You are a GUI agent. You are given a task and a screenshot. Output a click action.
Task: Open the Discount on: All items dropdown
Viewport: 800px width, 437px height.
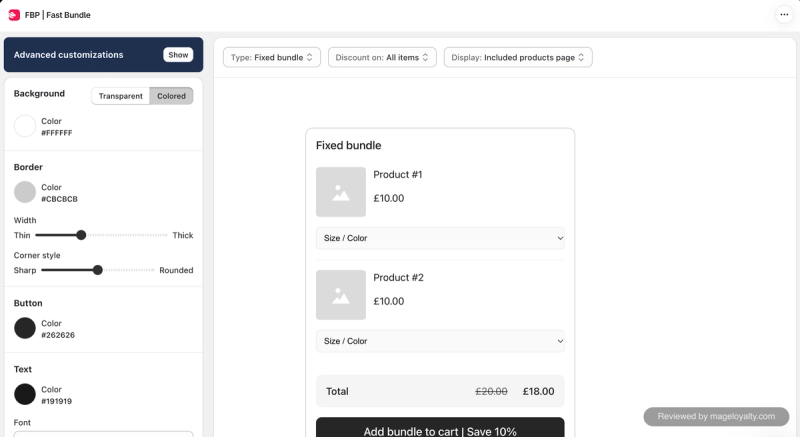[382, 57]
